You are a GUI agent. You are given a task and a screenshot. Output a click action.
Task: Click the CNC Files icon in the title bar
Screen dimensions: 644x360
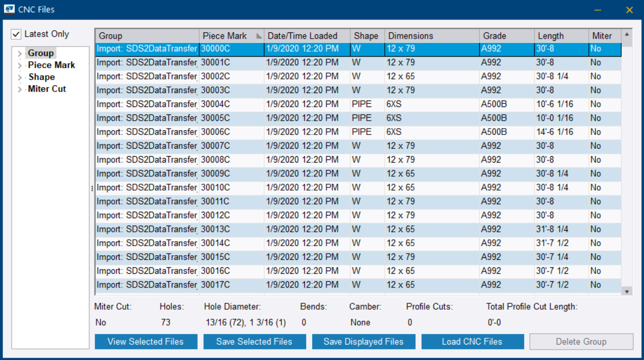[8, 8]
